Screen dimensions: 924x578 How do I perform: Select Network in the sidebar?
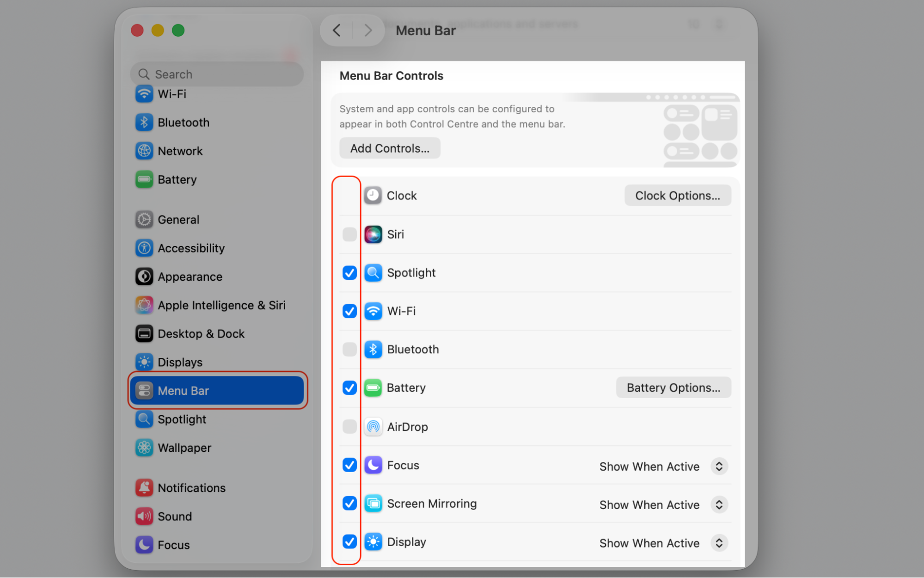tap(217, 151)
